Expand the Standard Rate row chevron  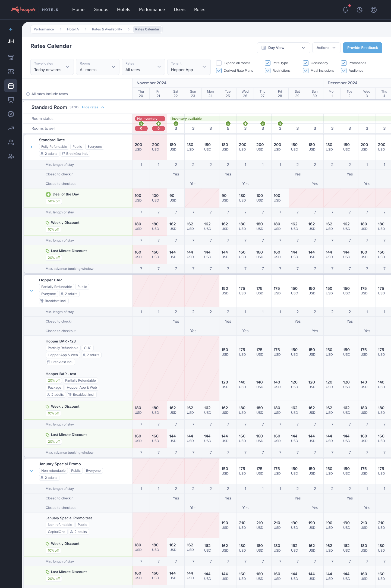point(31,147)
